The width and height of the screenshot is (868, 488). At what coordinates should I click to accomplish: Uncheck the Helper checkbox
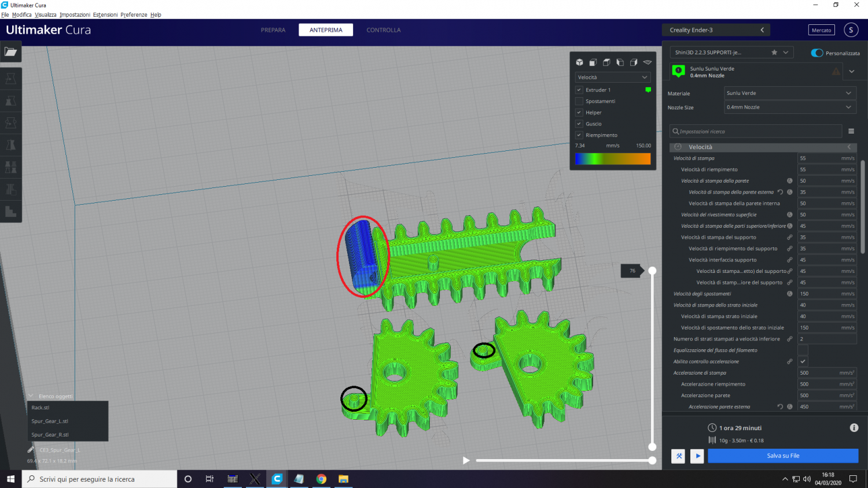[579, 112]
